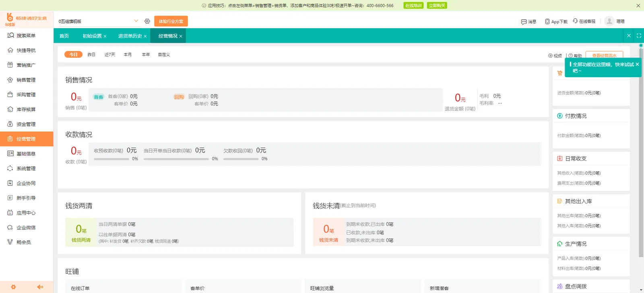Switch to the 进货单历史 tab
Viewport: 644px width, 293px height.
130,36
